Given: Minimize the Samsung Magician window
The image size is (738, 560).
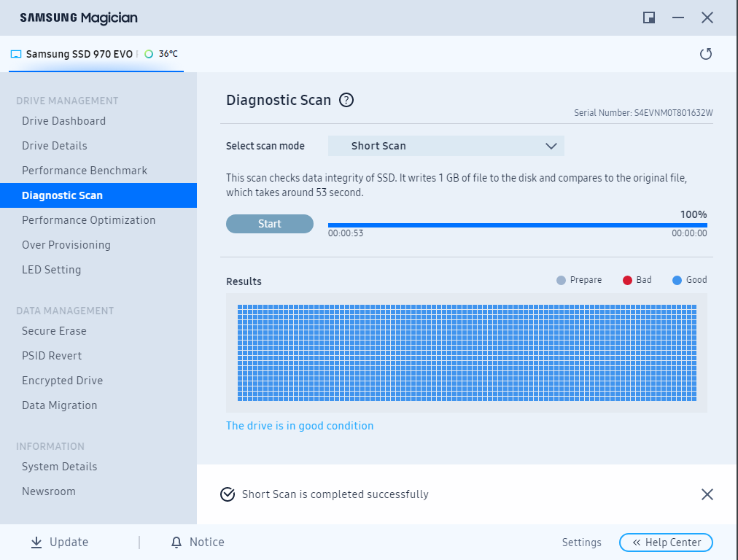Looking at the screenshot, I should [x=678, y=18].
